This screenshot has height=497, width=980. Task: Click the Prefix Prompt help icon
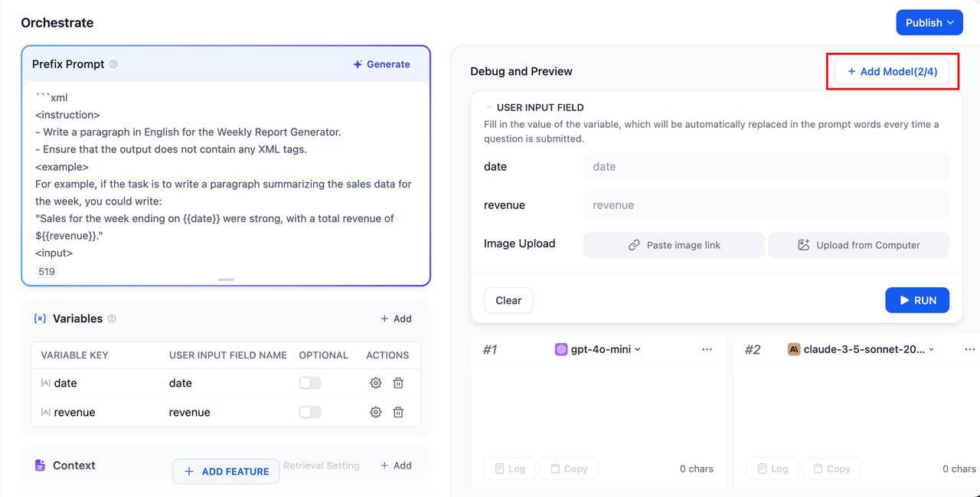(113, 64)
